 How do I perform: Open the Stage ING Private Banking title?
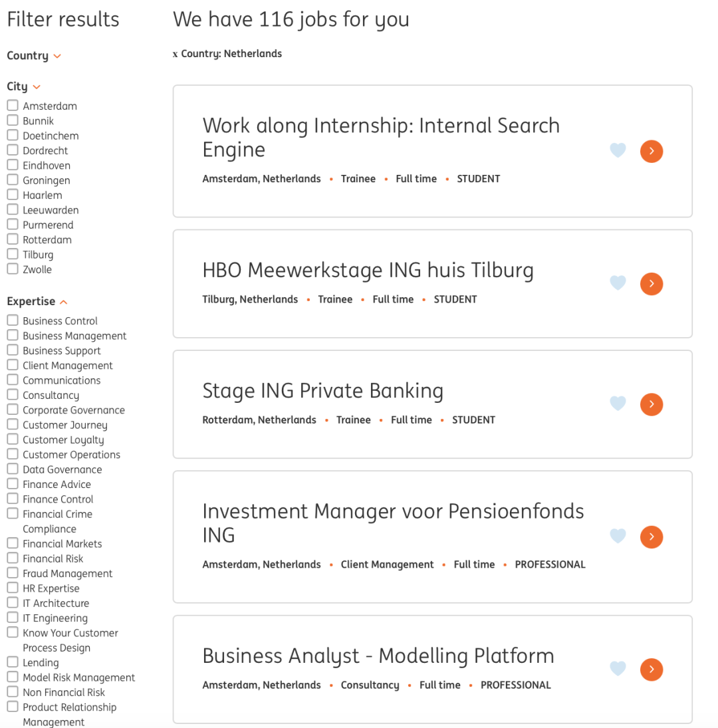[323, 390]
